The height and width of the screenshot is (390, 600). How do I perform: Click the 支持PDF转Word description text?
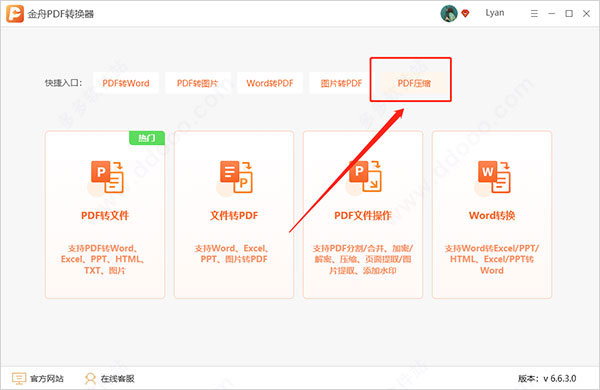point(103,259)
